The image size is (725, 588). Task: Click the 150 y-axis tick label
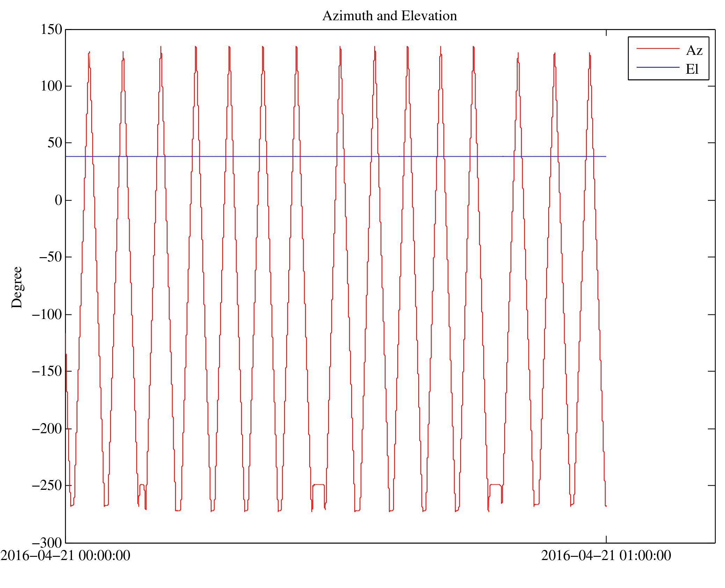[x=51, y=29]
